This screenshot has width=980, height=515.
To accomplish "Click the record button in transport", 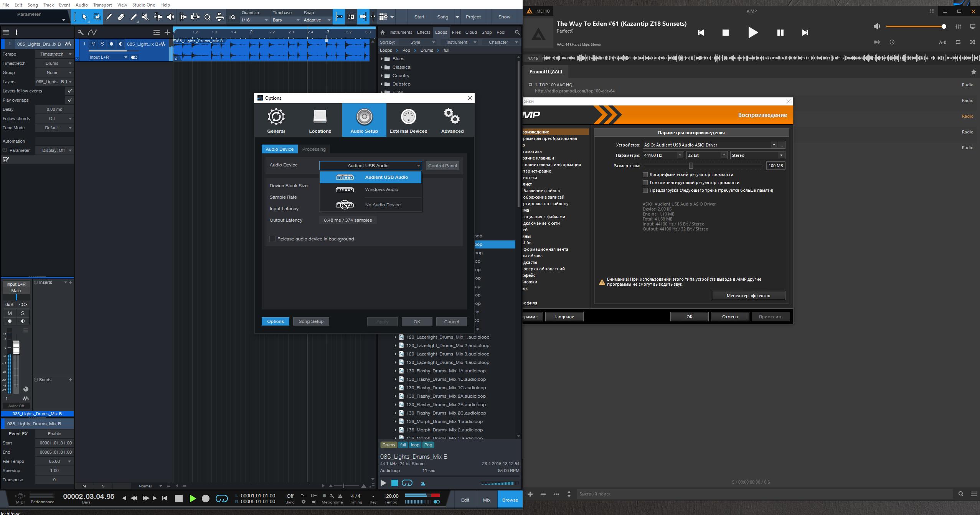I will tap(206, 498).
